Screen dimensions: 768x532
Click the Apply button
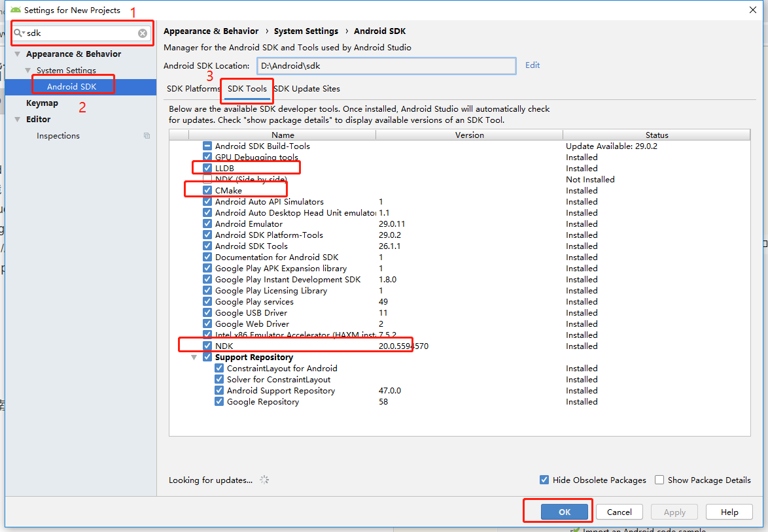(674, 512)
